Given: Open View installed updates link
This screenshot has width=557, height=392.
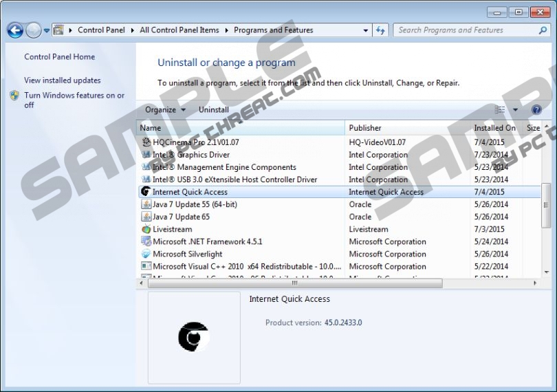Looking at the screenshot, I should pyautogui.click(x=62, y=80).
